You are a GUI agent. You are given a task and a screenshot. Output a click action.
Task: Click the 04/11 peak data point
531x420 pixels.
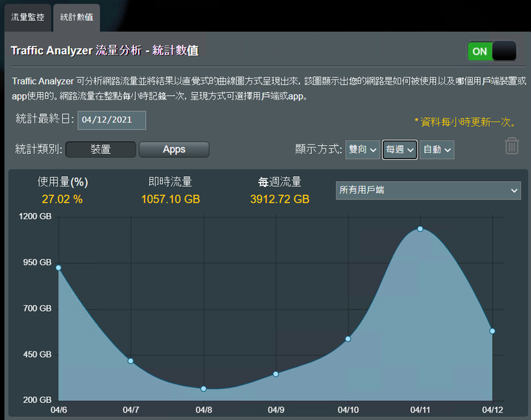pos(420,229)
